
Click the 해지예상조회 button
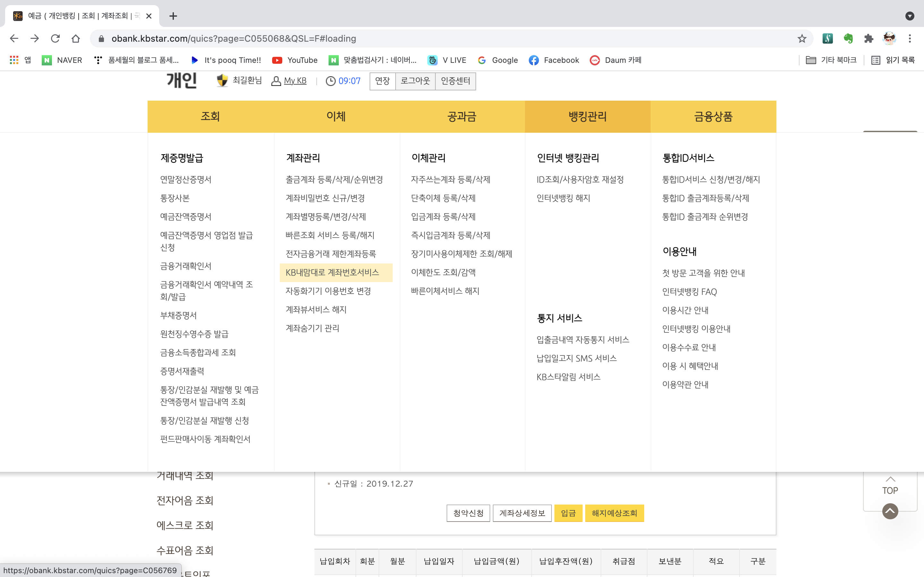(x=614, y=513)
